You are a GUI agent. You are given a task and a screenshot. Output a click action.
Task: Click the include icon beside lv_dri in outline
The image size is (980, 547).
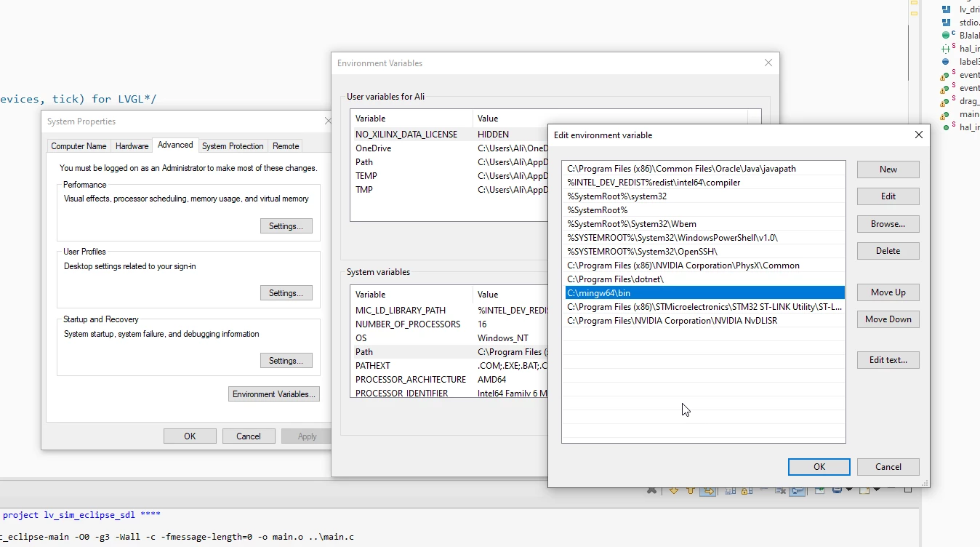pos(946,9)
